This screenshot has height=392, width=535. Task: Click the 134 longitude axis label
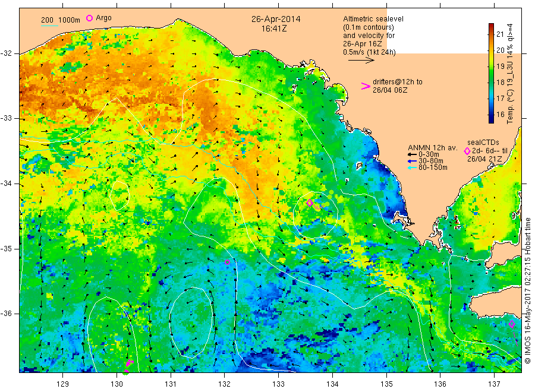coord(332,384)
